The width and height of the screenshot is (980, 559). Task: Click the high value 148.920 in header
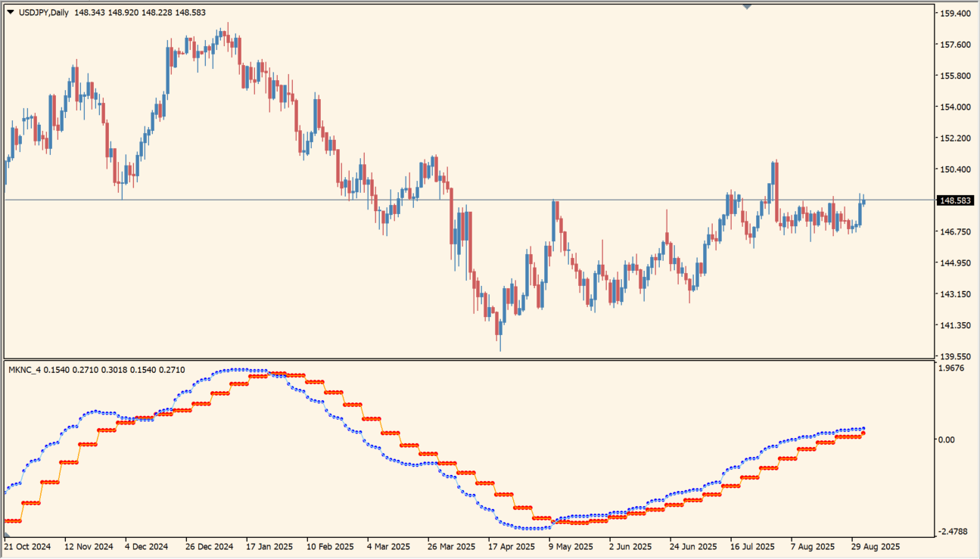[123, 12]
